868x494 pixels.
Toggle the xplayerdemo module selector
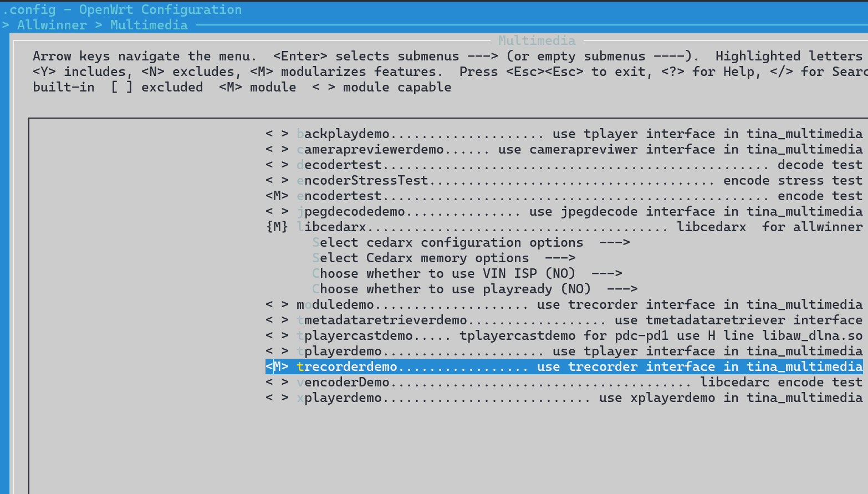[277, 398]
